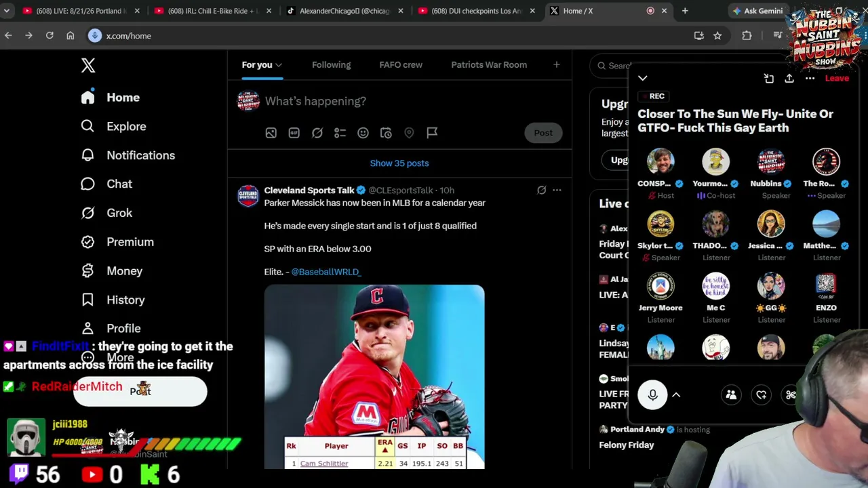The width and height of the screenshot is (868, 488).
Task: View History in the sidebar
Action: [x=113, y=300]
